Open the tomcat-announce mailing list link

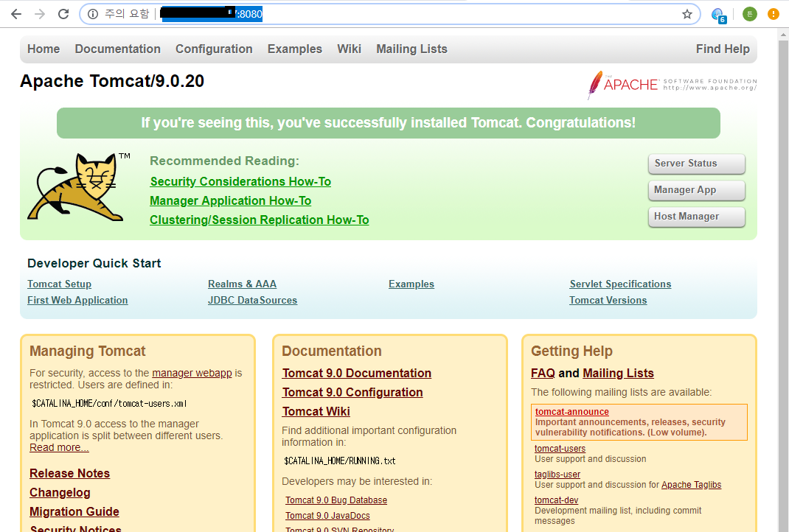click(571, 412)
